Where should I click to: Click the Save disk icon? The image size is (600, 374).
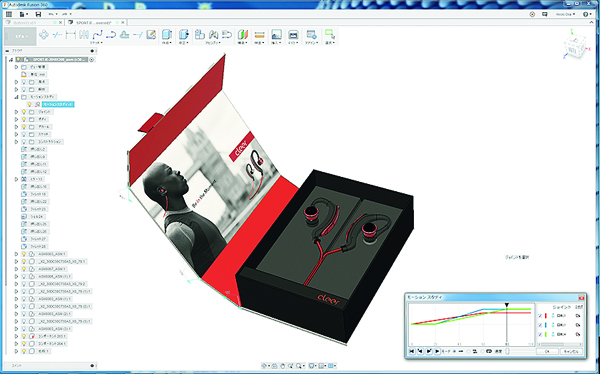(38, 14)
